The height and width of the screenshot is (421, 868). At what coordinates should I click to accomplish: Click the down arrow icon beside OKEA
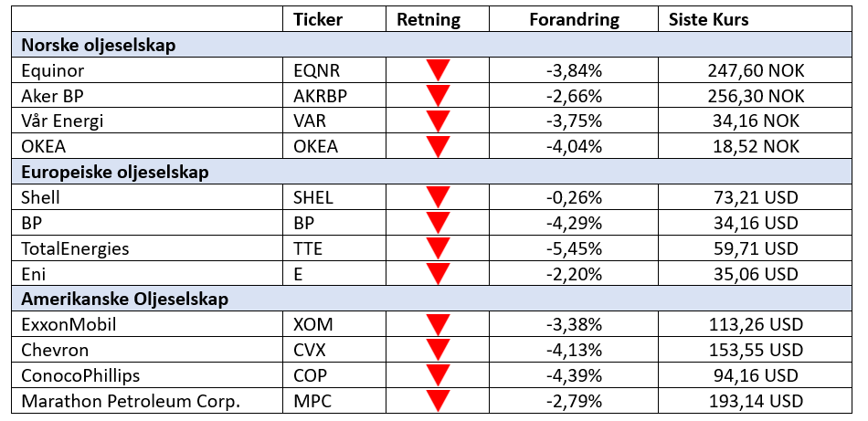point(439,146)
